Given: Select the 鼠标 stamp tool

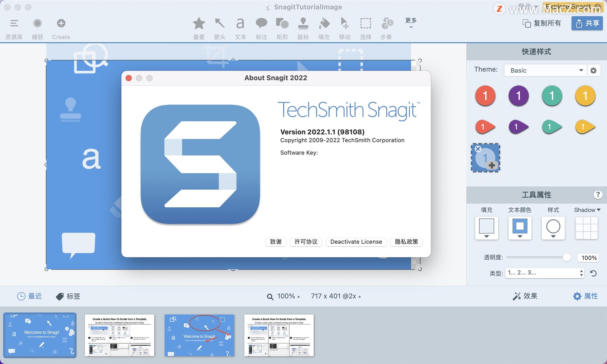Looking at the screenshot, I should pyautogui.click(x=303, y=28).
